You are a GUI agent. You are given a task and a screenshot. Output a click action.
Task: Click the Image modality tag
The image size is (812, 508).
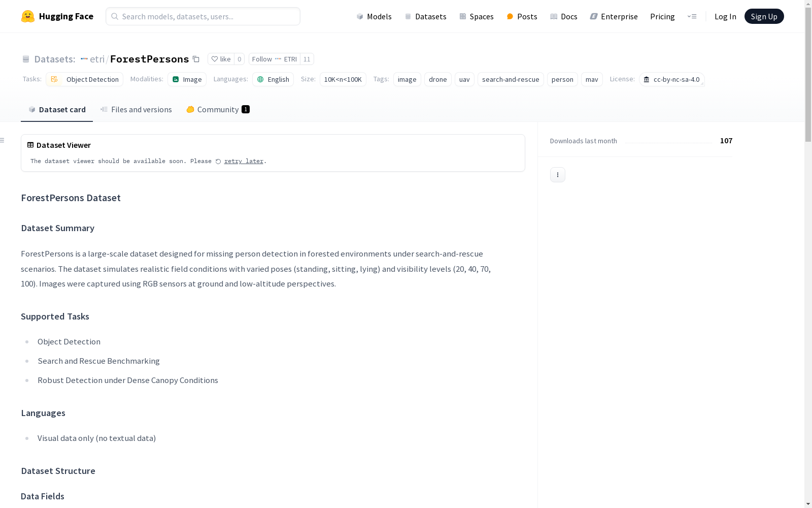pyautogui.click(x=187, y=79)
